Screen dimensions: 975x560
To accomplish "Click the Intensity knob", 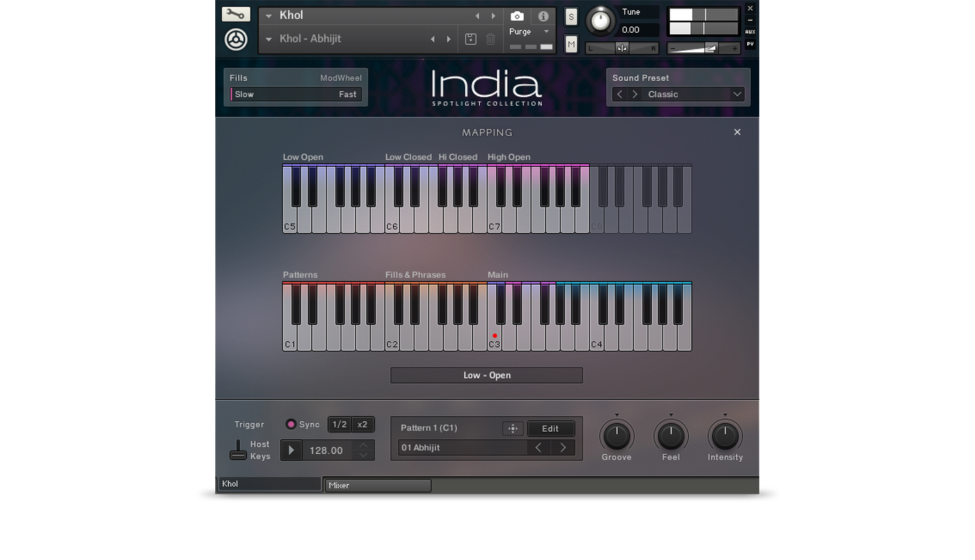I will pos(725,436).
